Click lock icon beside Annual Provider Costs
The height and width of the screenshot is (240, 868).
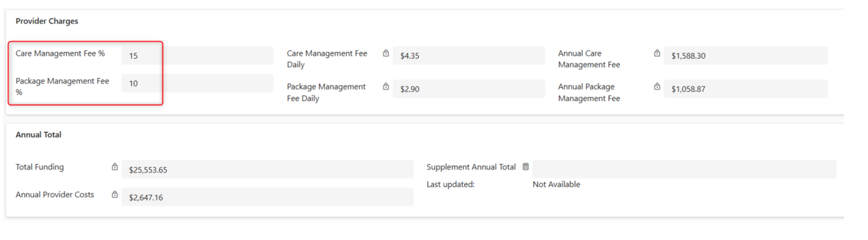[115, 194]
